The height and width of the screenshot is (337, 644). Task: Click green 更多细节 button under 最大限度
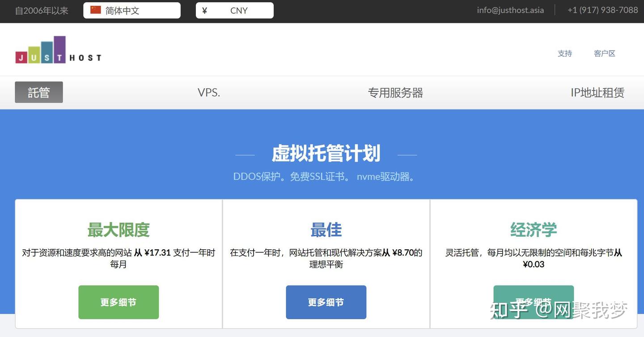(x=119, y=302)
